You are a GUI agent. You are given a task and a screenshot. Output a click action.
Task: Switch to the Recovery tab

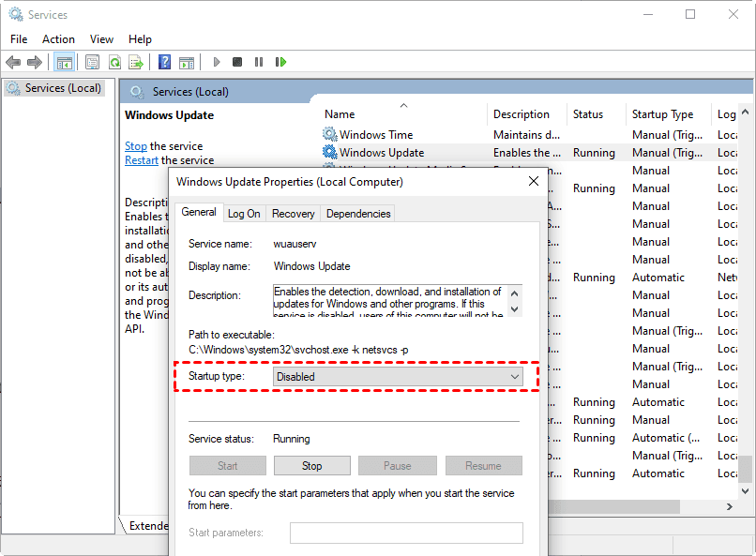294,214
